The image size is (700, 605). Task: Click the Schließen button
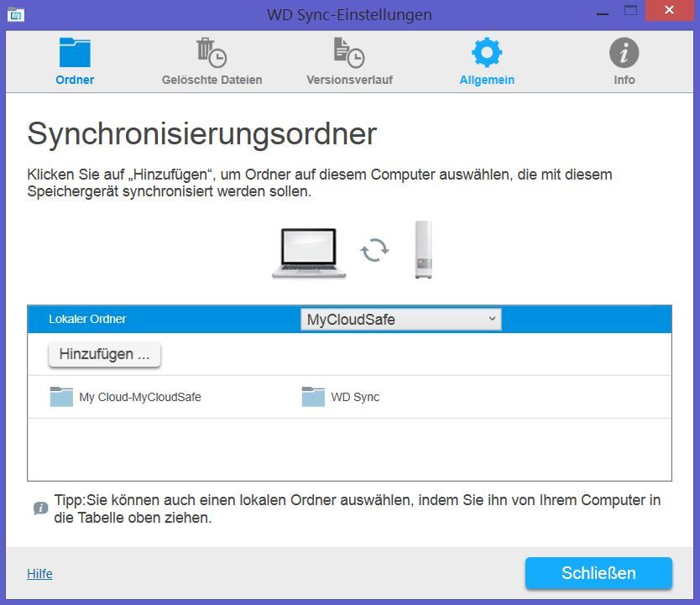pyautogui.click(x=598, y=573)
